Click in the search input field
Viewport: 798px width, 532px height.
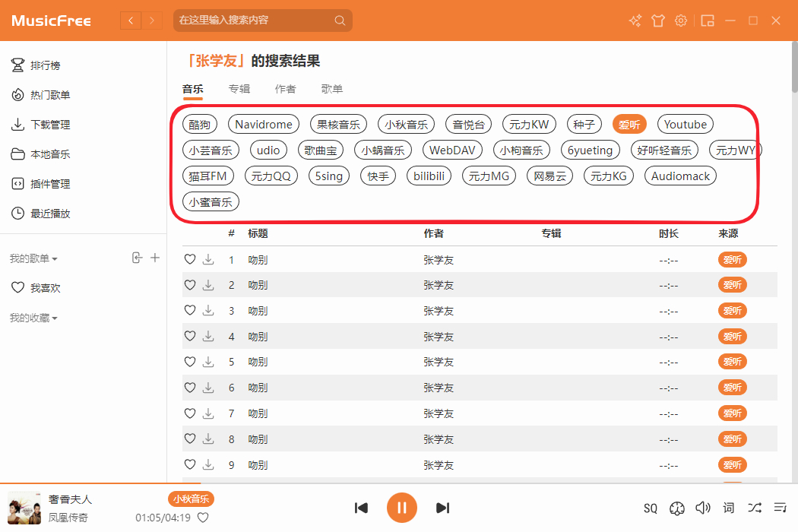tap(253, 21)
